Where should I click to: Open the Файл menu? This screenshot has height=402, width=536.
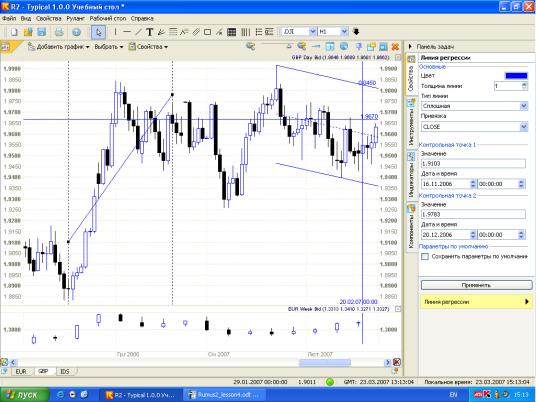9,18
